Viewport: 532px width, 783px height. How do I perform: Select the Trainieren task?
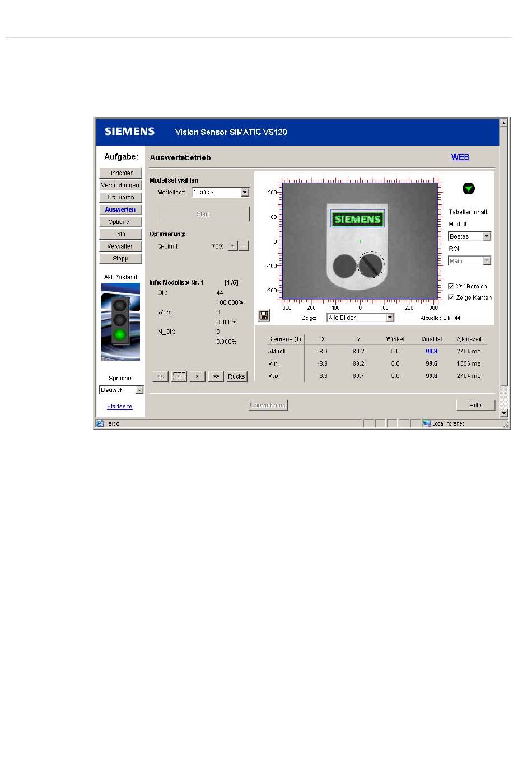pos(120,198)
